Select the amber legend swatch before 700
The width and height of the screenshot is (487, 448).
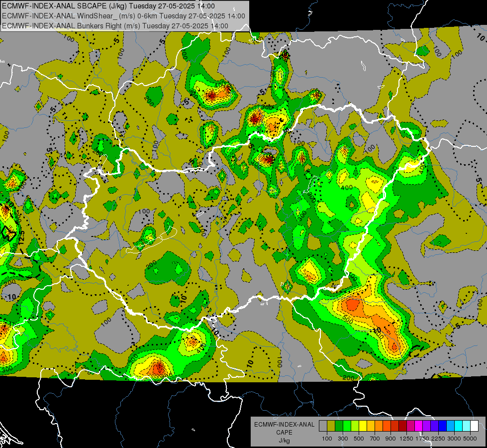pos(371,426)
